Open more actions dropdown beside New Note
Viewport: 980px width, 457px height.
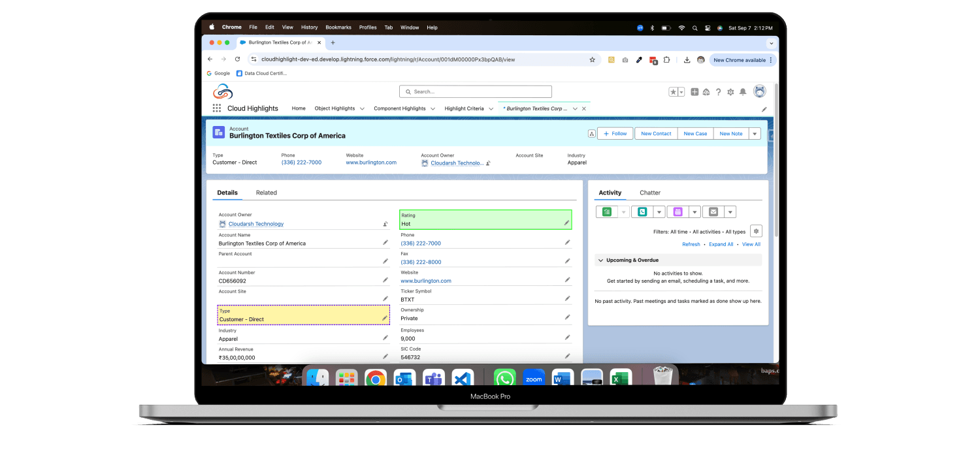click(x=755, y=133)
